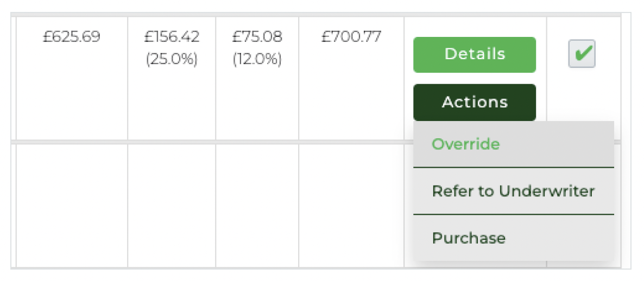Choose Refer to Underwriter option

point(513,191)
